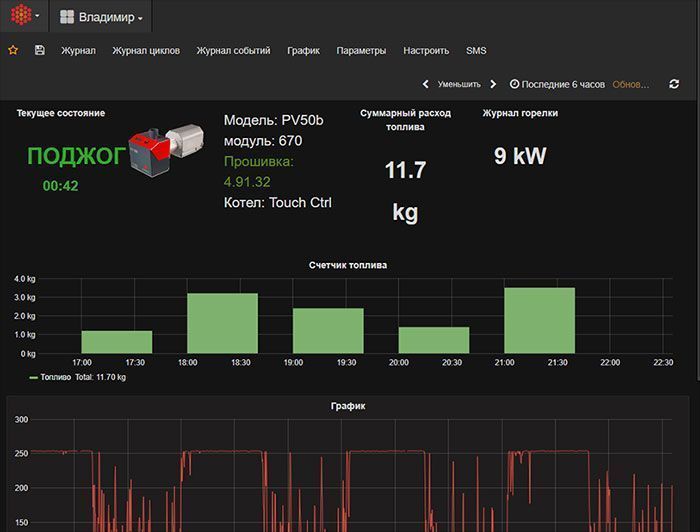Toggle the Топливо legend series

pos(55,377)
